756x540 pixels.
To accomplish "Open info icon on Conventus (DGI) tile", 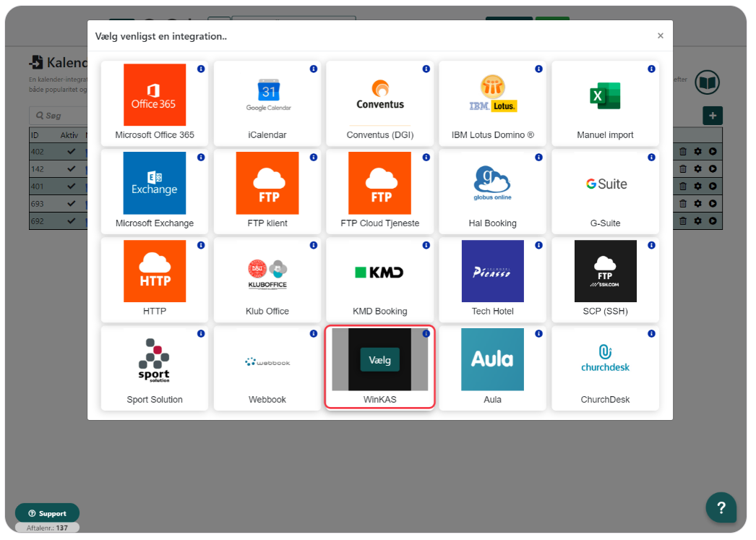I will [426, 69].
